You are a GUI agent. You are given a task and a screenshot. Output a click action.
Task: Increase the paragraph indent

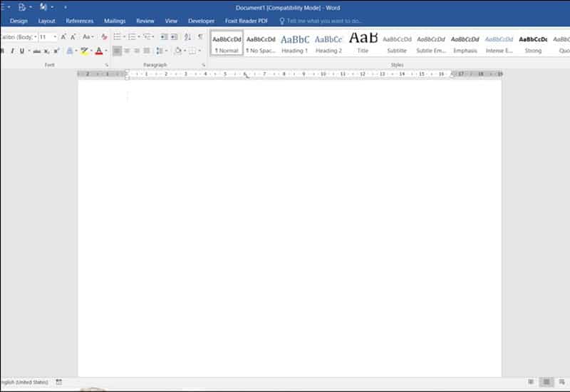pos(175,37)
